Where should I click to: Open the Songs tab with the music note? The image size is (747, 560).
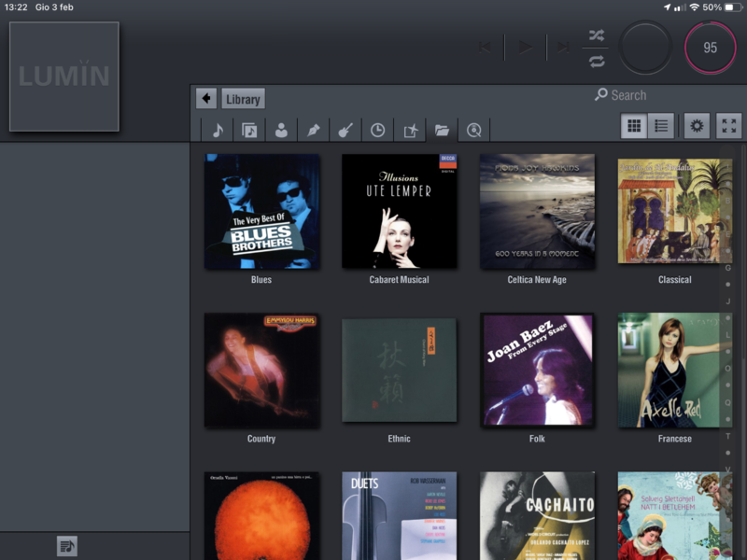(x=217, y=131)
